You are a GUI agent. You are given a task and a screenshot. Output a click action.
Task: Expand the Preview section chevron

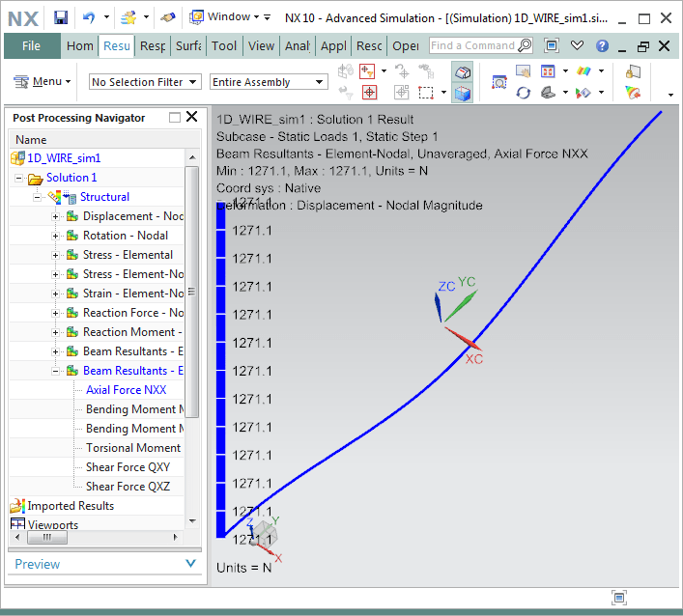point(190,564)
